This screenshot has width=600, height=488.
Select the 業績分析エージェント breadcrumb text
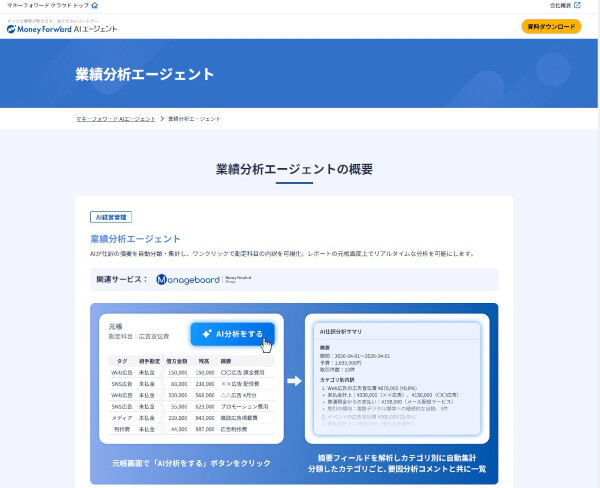194,119
